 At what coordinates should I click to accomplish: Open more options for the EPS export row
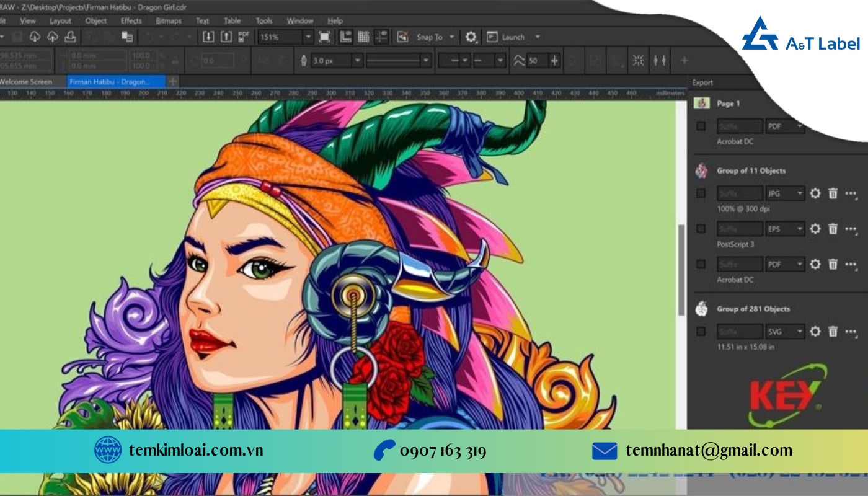click(851, 229)
